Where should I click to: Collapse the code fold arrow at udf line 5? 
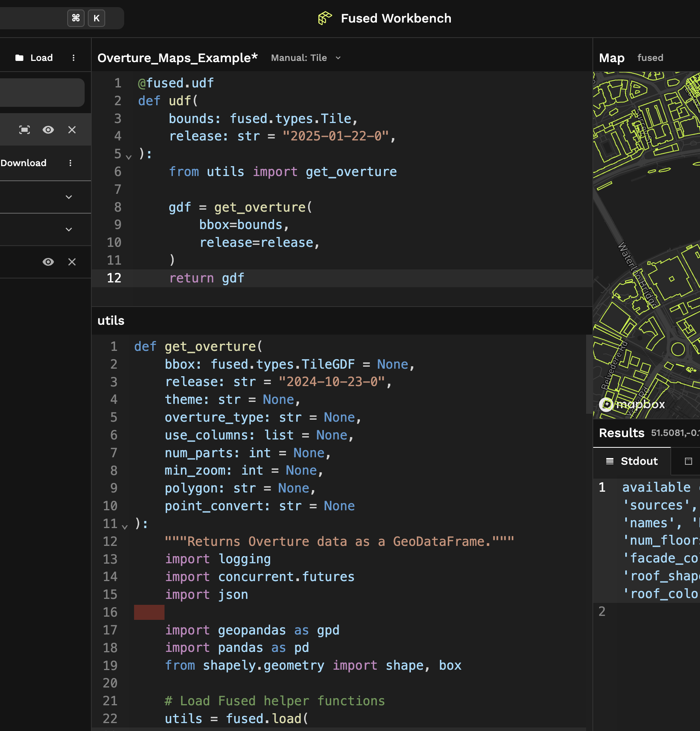click(x=129, y=157)
